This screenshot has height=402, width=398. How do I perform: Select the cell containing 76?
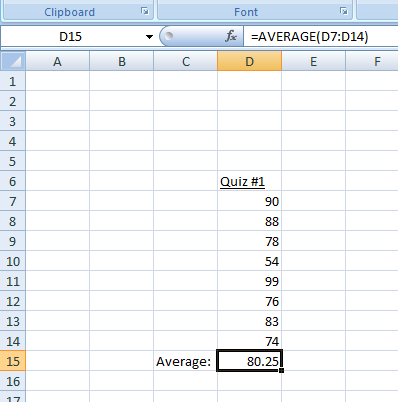249,301
